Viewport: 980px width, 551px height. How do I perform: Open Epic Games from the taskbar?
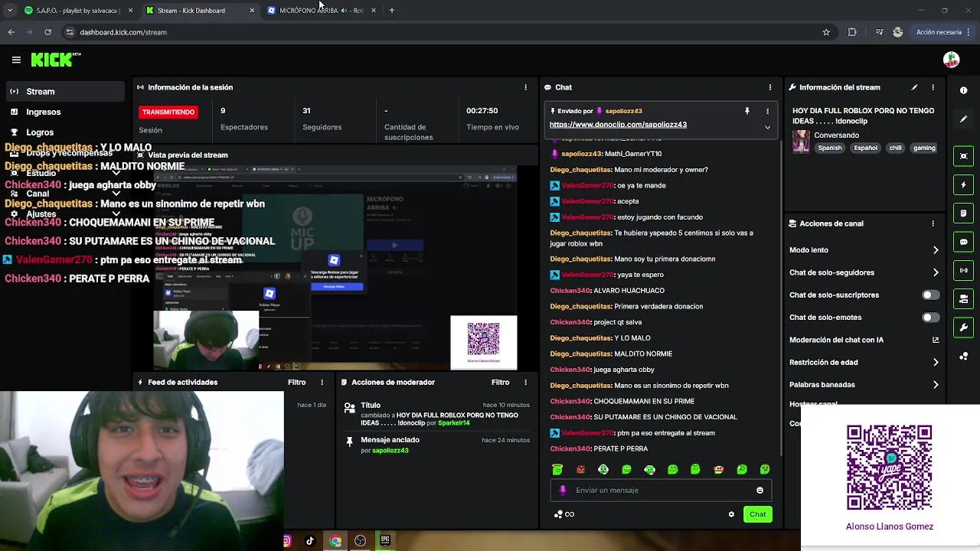click(x=385, y=540)
